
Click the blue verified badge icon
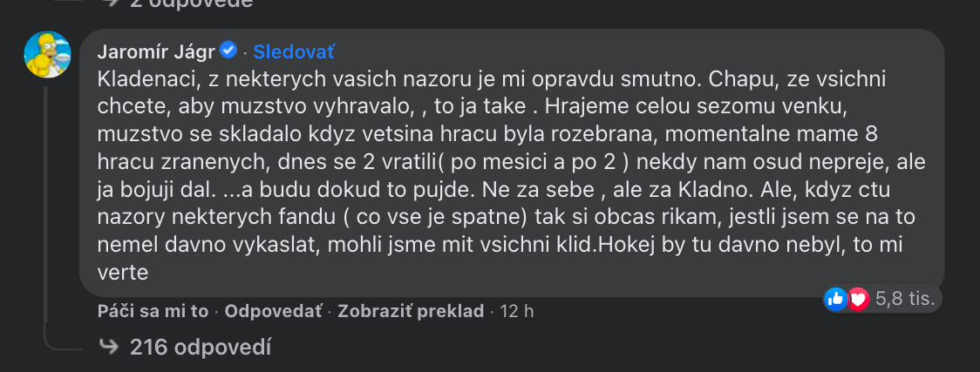(228, 51)
